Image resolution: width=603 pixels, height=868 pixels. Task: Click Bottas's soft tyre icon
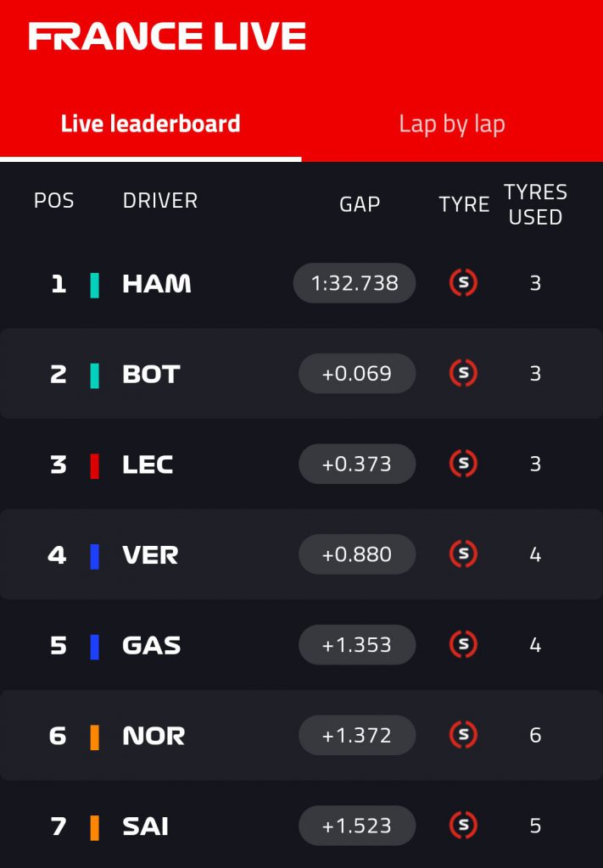point(463,374)
